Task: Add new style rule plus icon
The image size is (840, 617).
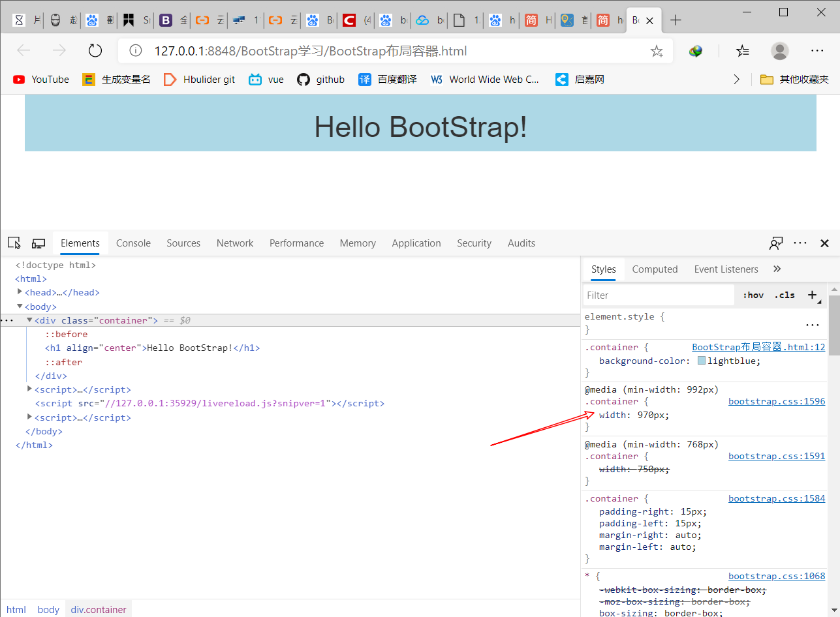Action: (x=812, y=295)
